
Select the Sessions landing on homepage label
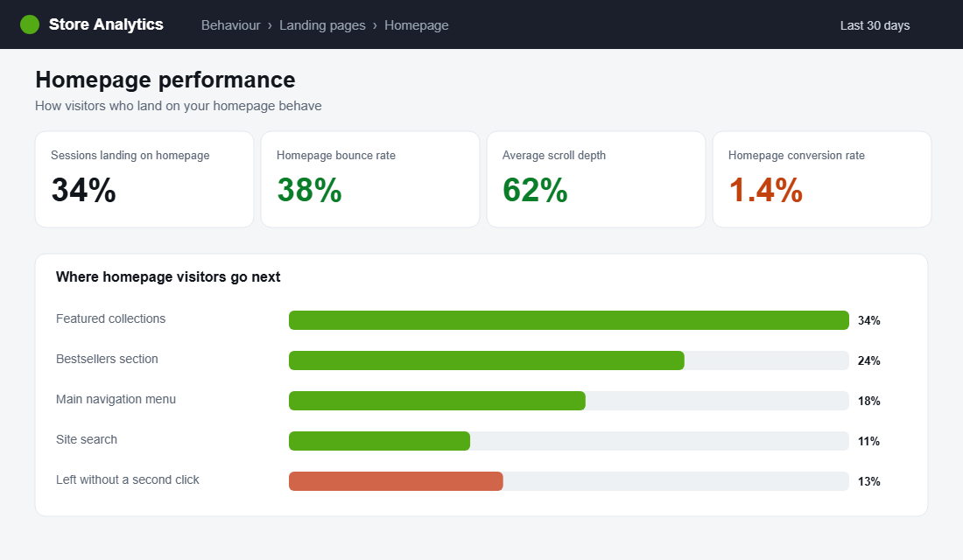click(x=130, y=156)
